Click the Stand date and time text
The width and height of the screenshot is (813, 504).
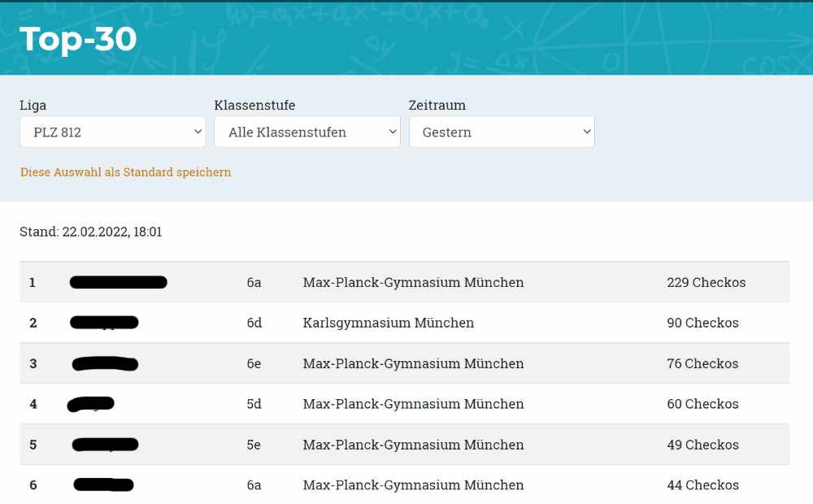[x=91, y=232]
